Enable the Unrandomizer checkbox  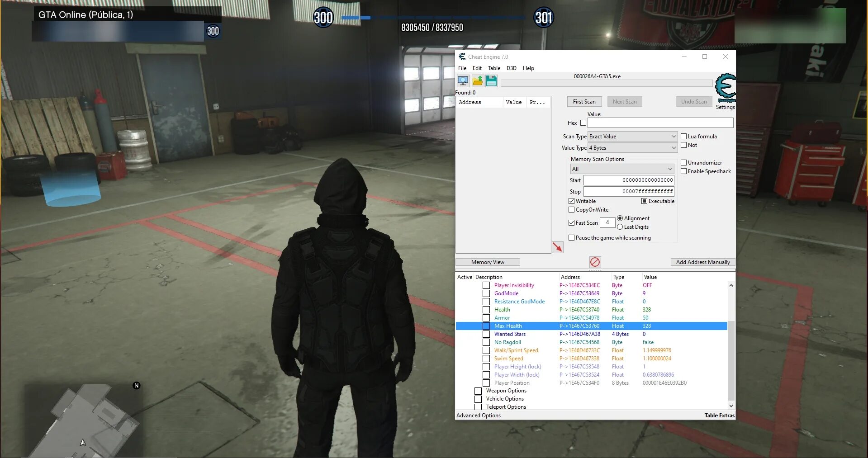(683, 163)
